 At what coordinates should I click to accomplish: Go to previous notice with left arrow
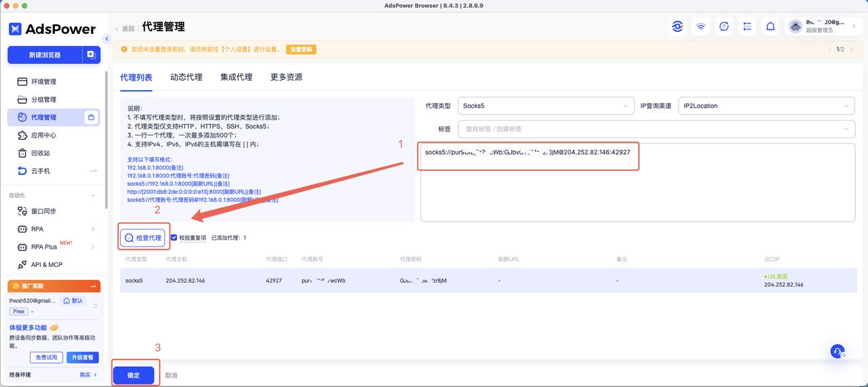pyautogui.click(x=829, y=49)
